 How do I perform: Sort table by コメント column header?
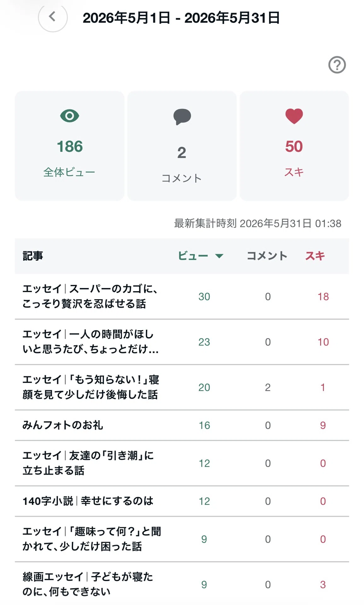click(x=267, y=256)
